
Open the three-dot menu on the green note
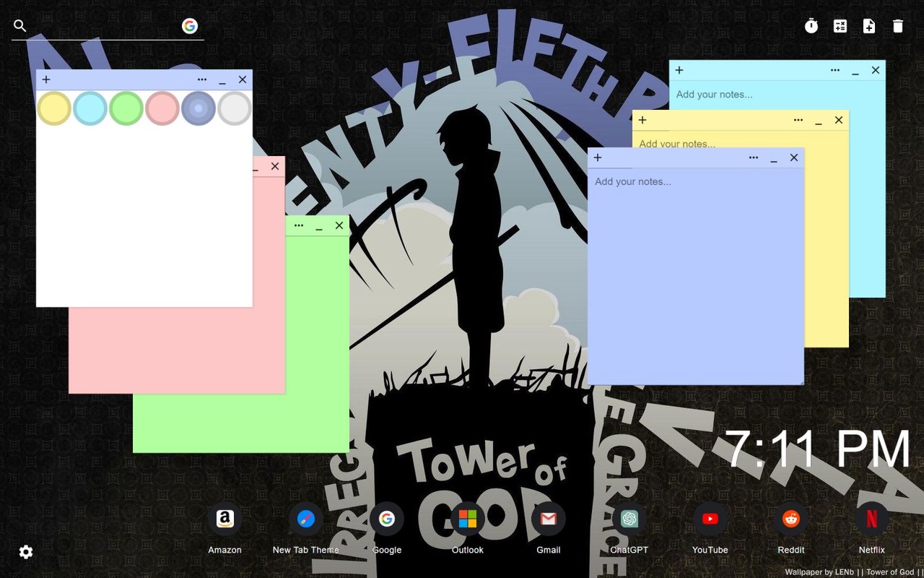[x=299, y=225]
